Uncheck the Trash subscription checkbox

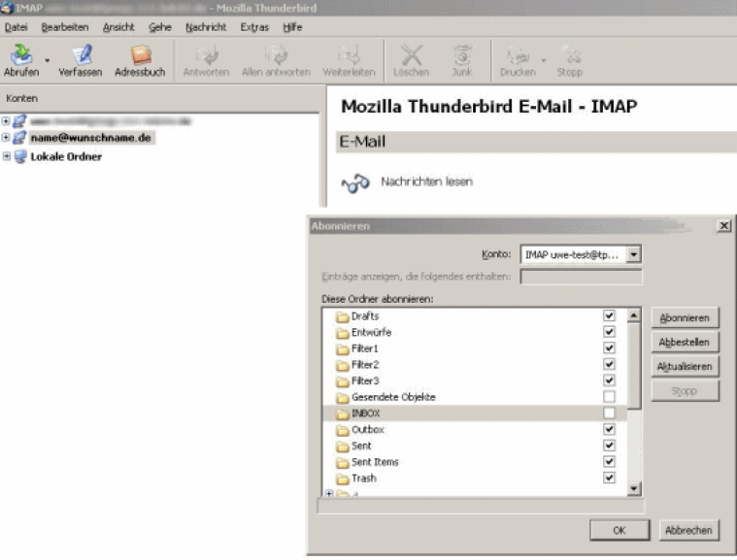[609, 478]
